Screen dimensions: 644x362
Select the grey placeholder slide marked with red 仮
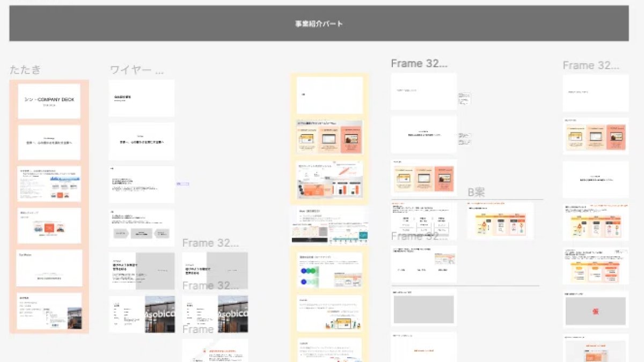tap(596, 309)
